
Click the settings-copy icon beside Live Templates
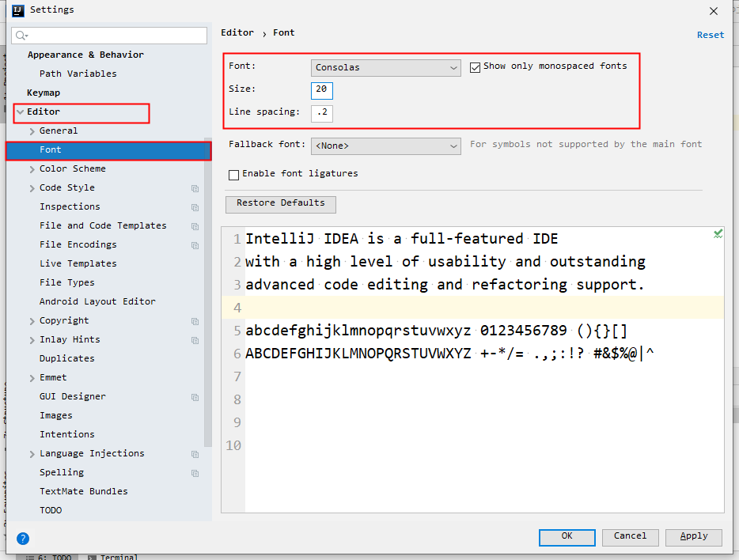pos(195,264)
